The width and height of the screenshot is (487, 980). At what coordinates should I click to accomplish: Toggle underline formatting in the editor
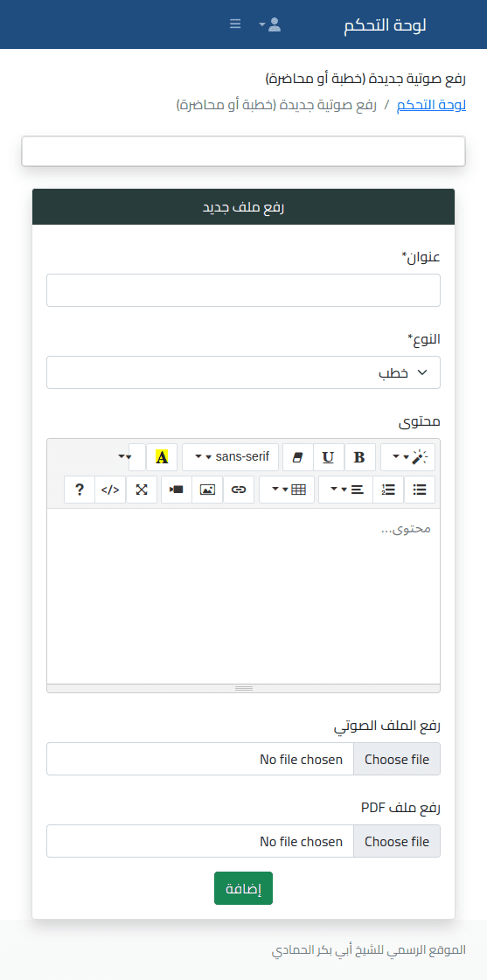coord(328,457)
